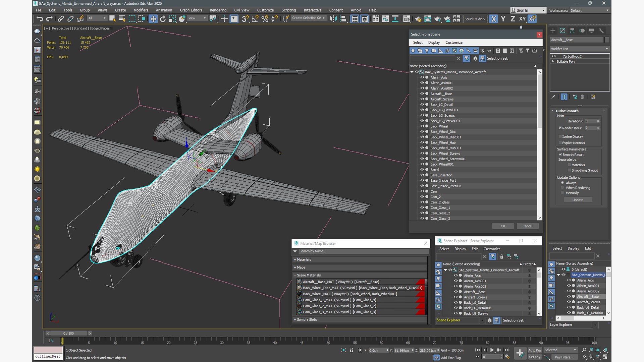Viewport: 644px width, 362px height.
Task: Open the Utilities tab wrench icon
Action: [x=601, y=31]
